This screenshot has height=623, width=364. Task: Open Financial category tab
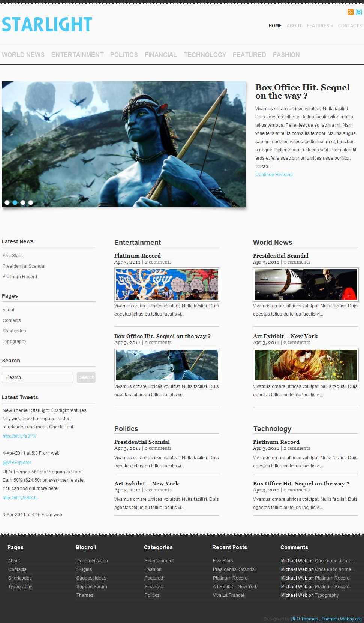coord(161,55)
